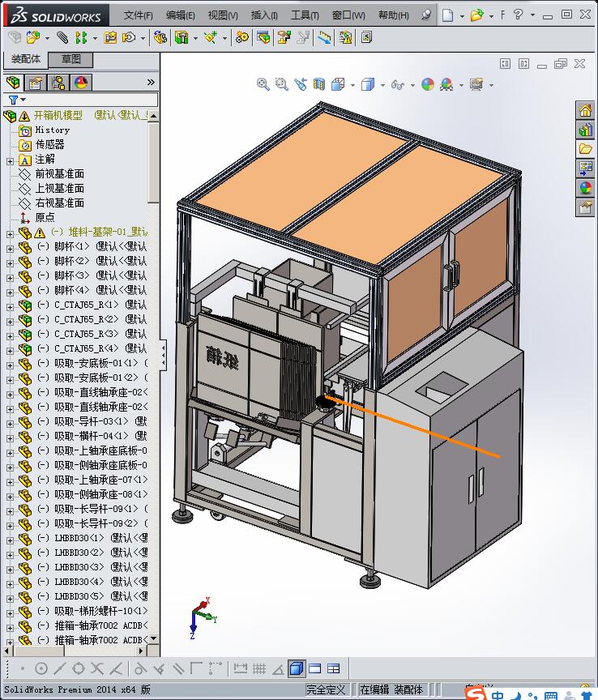Open the ConfigurationManager tab

pyautogui.click(x=58, y=83)
